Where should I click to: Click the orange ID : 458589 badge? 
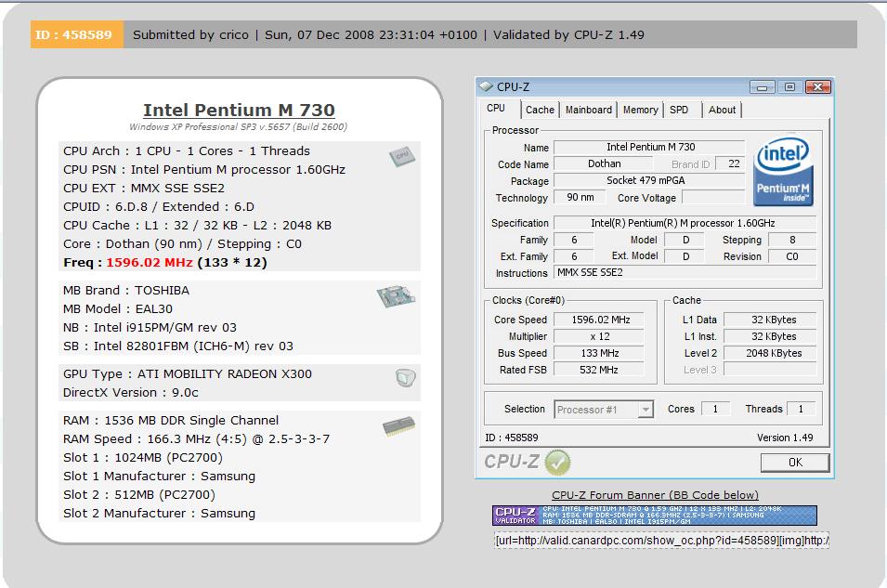click(x=76, y=34)
